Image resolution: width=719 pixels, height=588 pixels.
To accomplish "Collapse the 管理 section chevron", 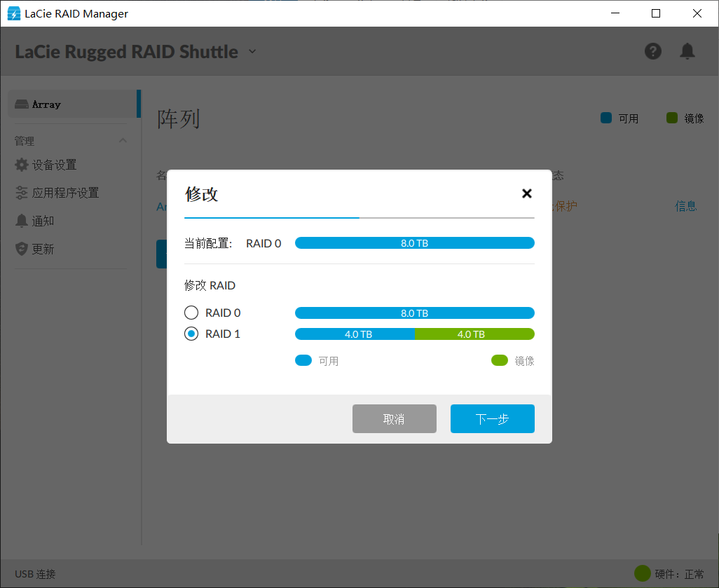I will coord(123,140).
